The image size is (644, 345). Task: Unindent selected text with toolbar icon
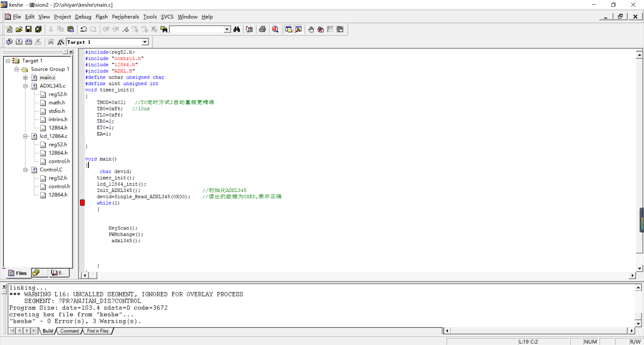point(116,29)
